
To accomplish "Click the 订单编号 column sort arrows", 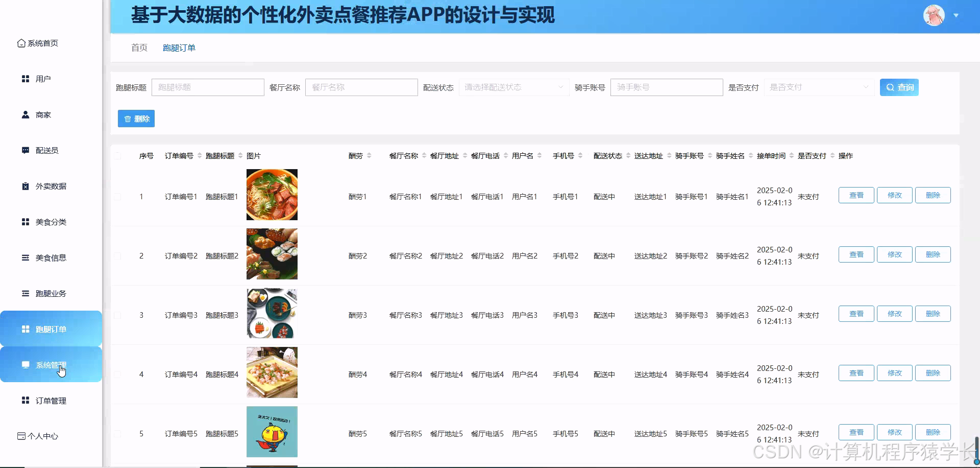I will (200, 156).
